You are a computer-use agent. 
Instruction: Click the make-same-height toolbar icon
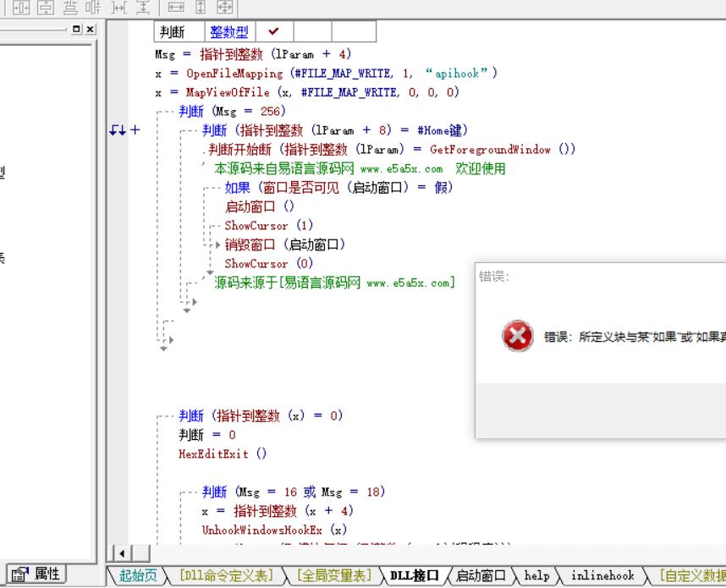click(x=201, y=7)
